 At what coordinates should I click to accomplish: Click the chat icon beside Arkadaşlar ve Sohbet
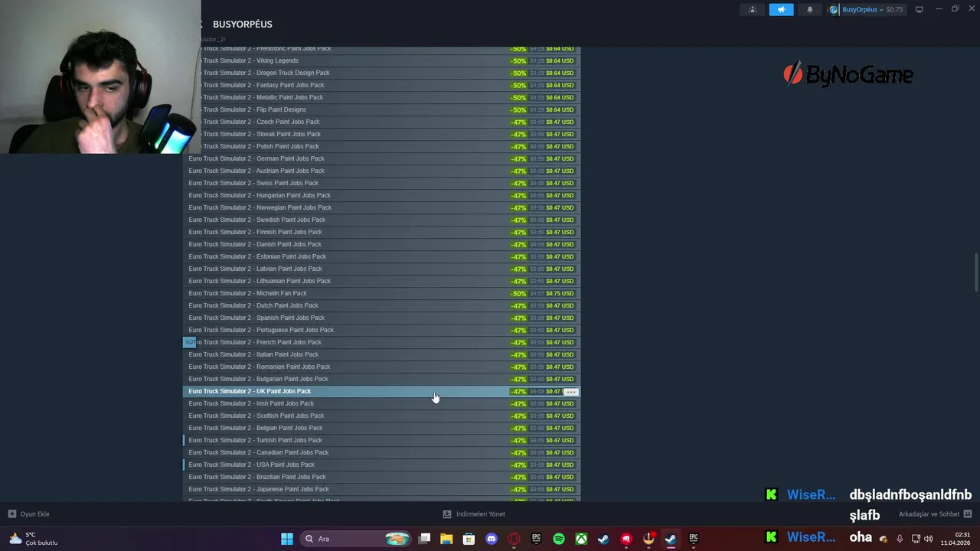tap(968, 514)
